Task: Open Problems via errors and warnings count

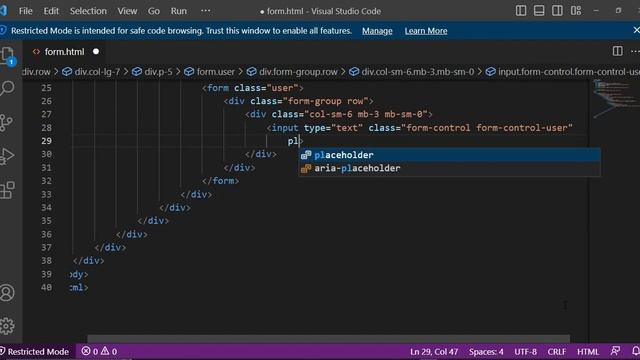Action: point(99,351)
